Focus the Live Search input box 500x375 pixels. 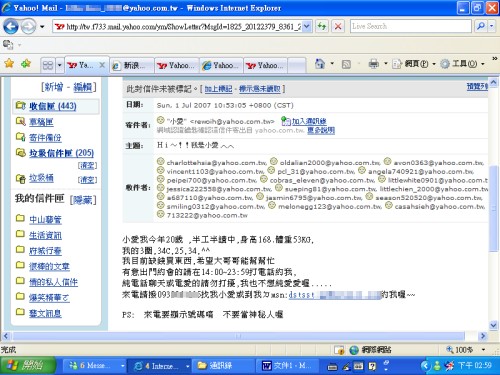coord(411,26)
